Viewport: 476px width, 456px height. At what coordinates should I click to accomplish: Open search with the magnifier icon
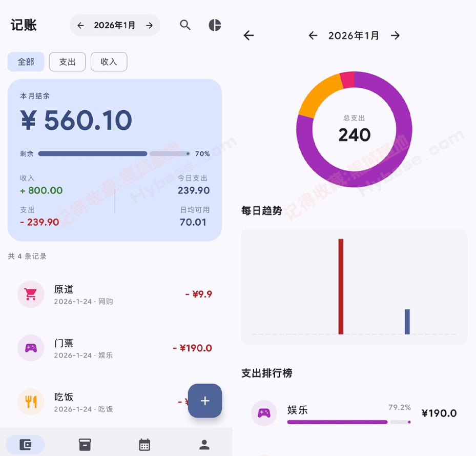(x=185, y=25)
